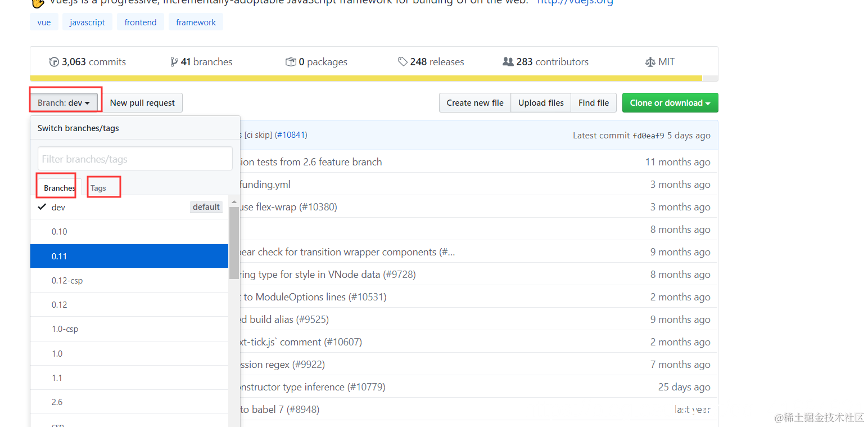
Task: Open the 0 packages link
Action: point(317,62)
